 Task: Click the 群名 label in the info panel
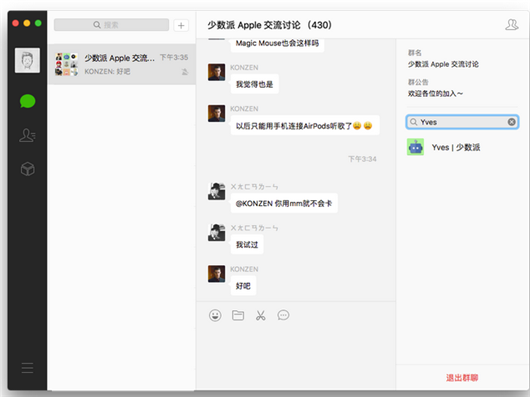point(414,53)
